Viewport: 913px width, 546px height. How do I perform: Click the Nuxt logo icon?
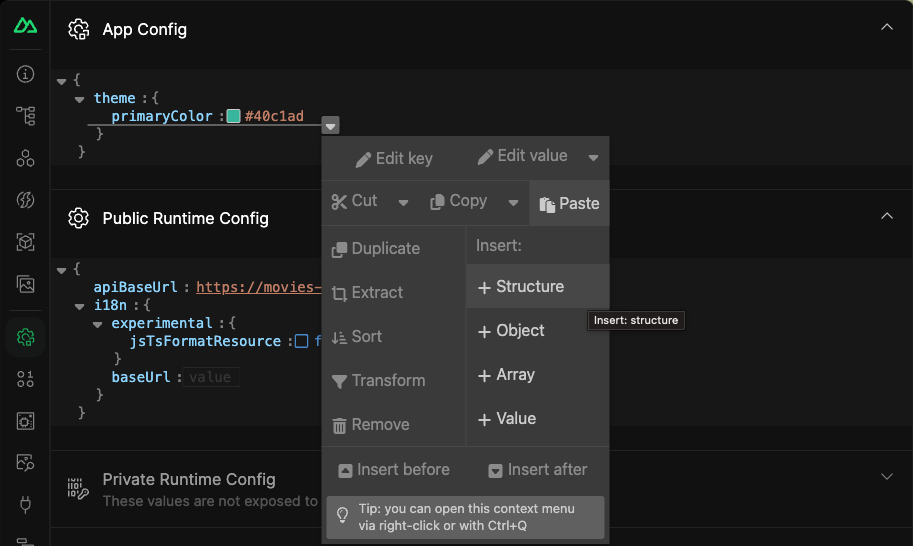[x=26, y=26]
